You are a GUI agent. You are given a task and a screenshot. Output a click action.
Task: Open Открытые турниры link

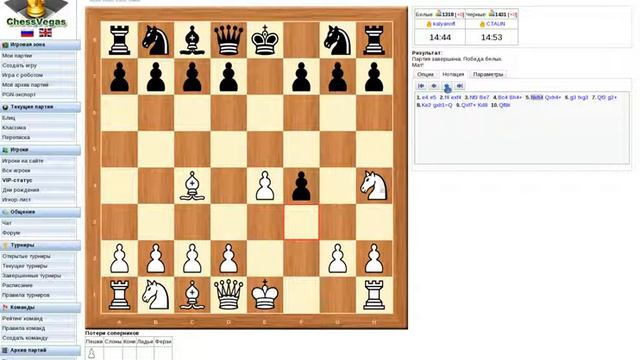click(x=26, y=256)
